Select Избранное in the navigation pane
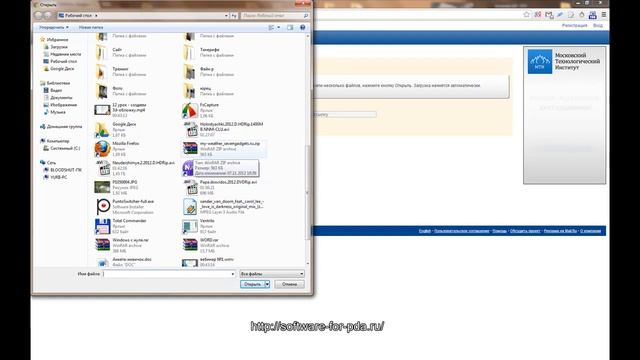640x360 pixels. pyautogui.click(x=54, y=40)
